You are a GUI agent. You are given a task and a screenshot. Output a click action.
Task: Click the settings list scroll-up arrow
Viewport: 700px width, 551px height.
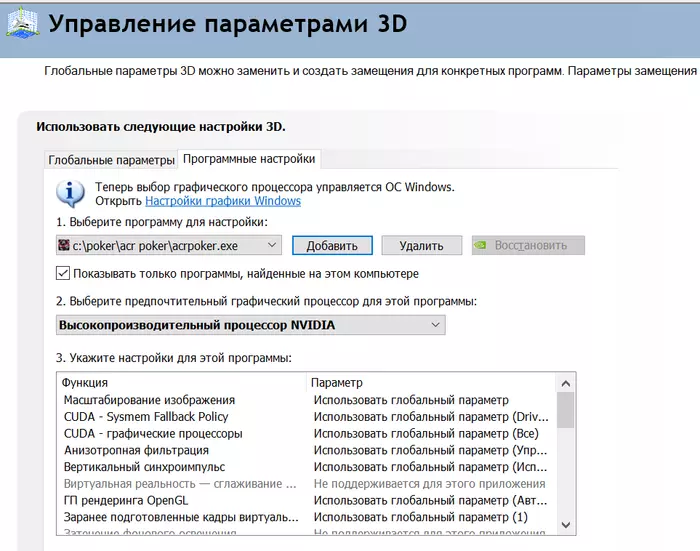coord(566,383)
